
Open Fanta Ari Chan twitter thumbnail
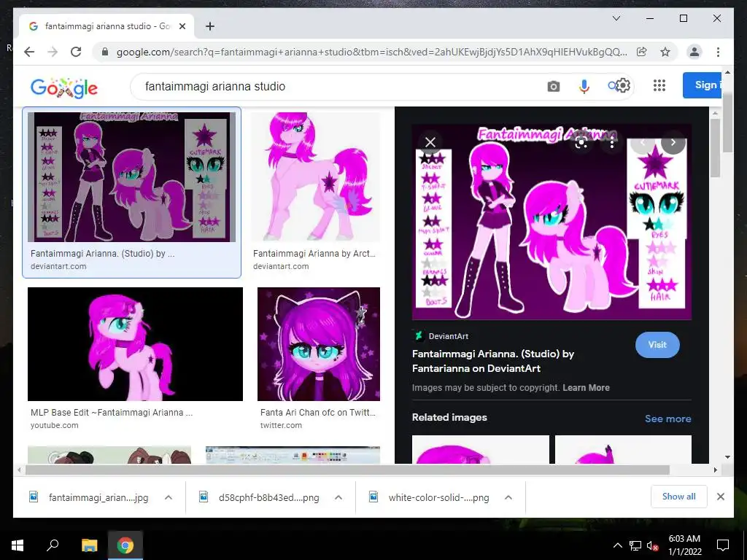click(319, 344)
